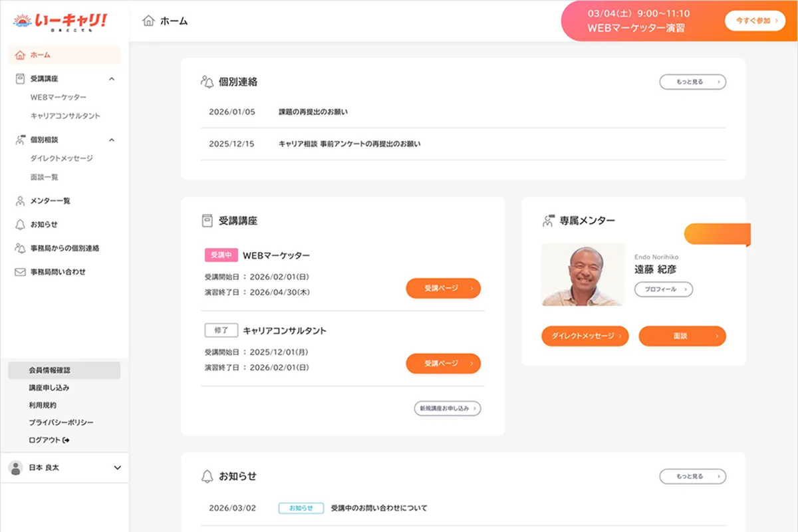Click the house icon in page header
Image resolution: width=798 pixels, height=532 pixels.
click(149, 21)
